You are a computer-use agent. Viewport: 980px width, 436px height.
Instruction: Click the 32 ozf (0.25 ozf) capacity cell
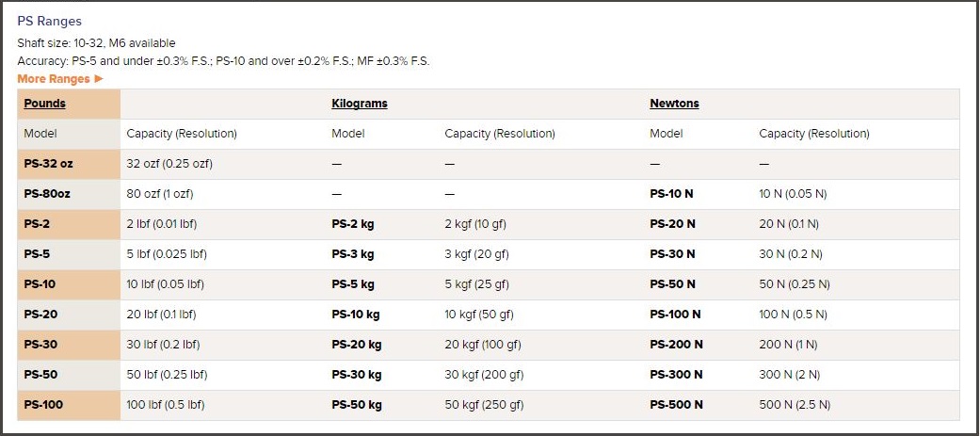point(169,164)
